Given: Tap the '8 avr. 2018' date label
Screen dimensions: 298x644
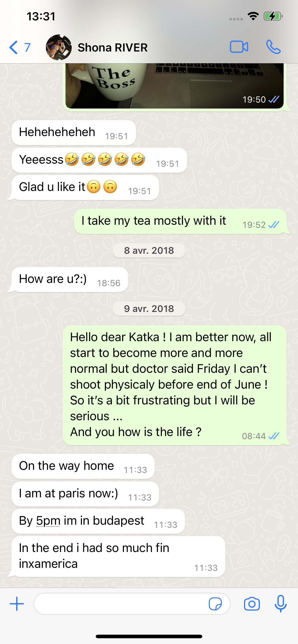Looking at the screenshot, I should (149, 250).
